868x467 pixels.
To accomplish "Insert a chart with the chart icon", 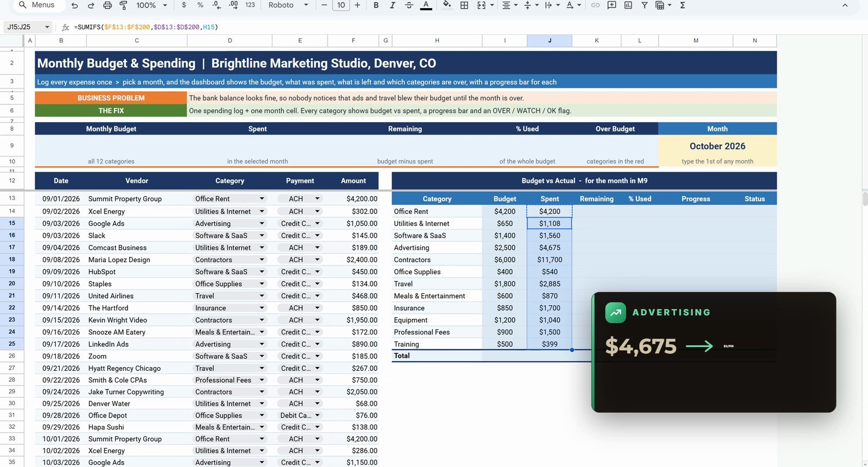I will pos(628,5).
